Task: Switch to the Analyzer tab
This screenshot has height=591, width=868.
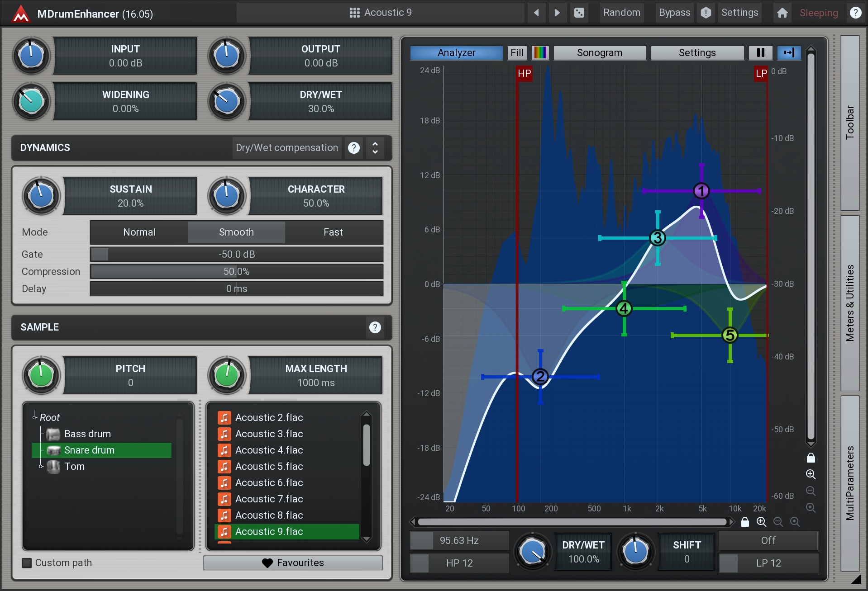Action: pos(456,53)
